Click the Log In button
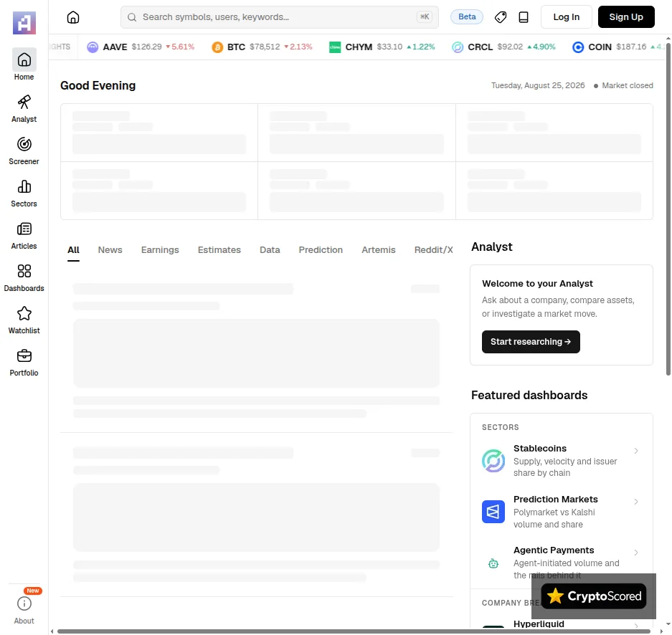This screenshot has height=635, width=672. 566,17
